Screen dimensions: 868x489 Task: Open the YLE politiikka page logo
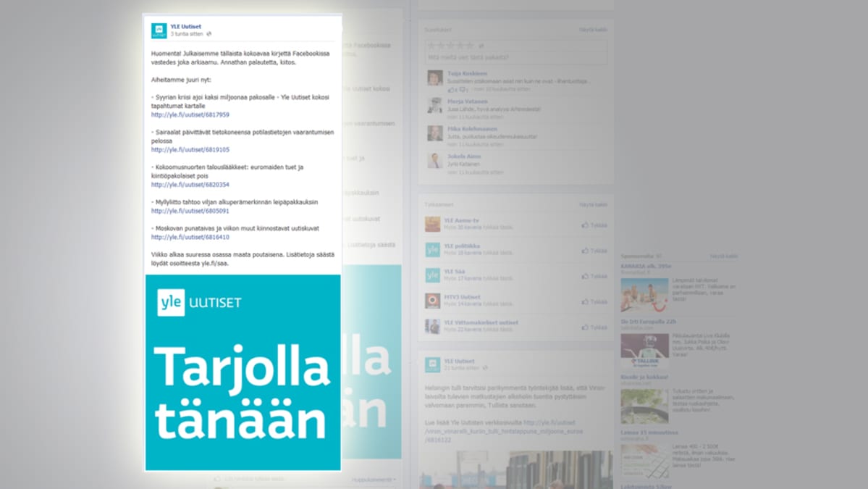click(x=432, y=249)
